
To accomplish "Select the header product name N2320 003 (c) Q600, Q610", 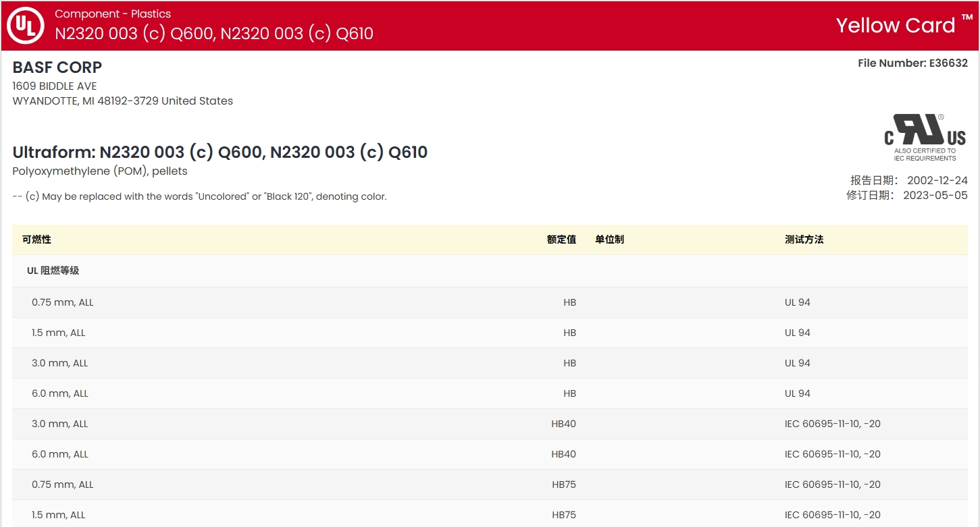I will click(x=214, y=33).
